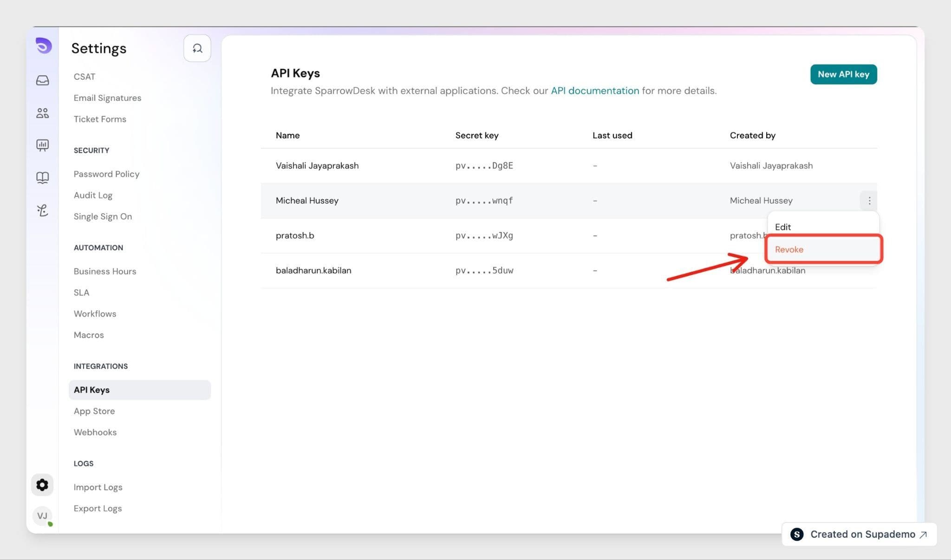The width and height of the screenshot is (951, 560).
Task: Select the baladharun.kabilan key name
Action: [x=313, y=270]
